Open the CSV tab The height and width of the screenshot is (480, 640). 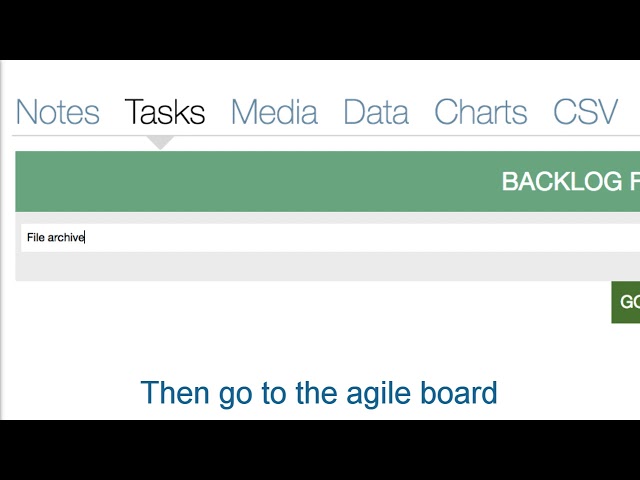585,112
